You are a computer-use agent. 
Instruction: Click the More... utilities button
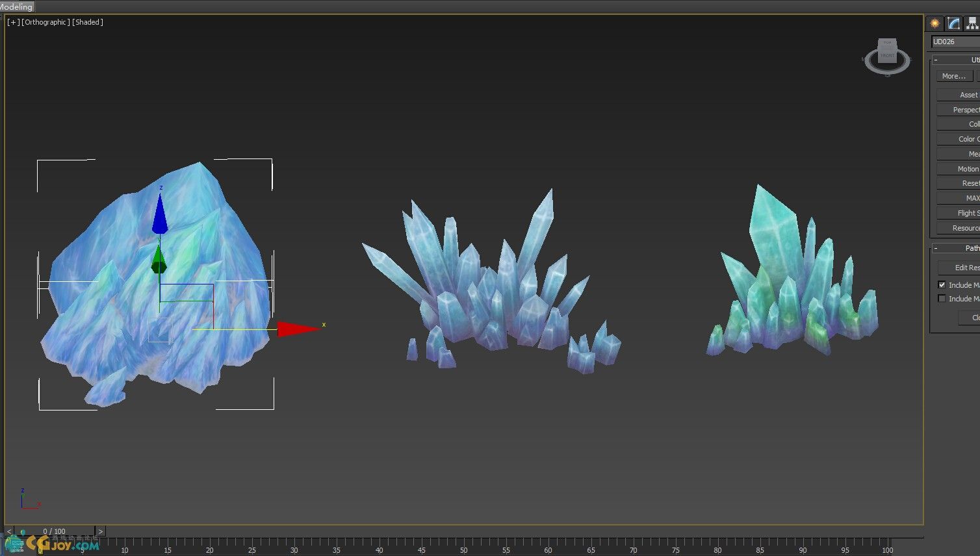(954, 76)
